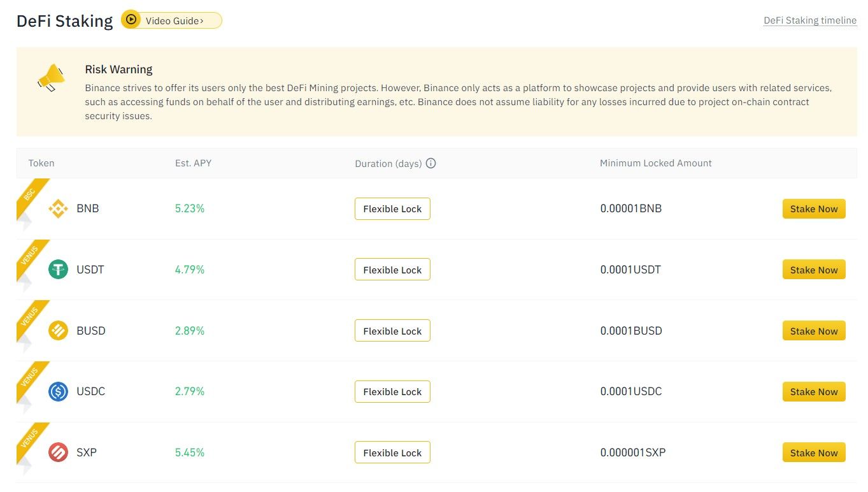Image resolution: width=868 pixels, height=492 pixels.
Task: Click the SXP token logo
Action: pos(58,452)
